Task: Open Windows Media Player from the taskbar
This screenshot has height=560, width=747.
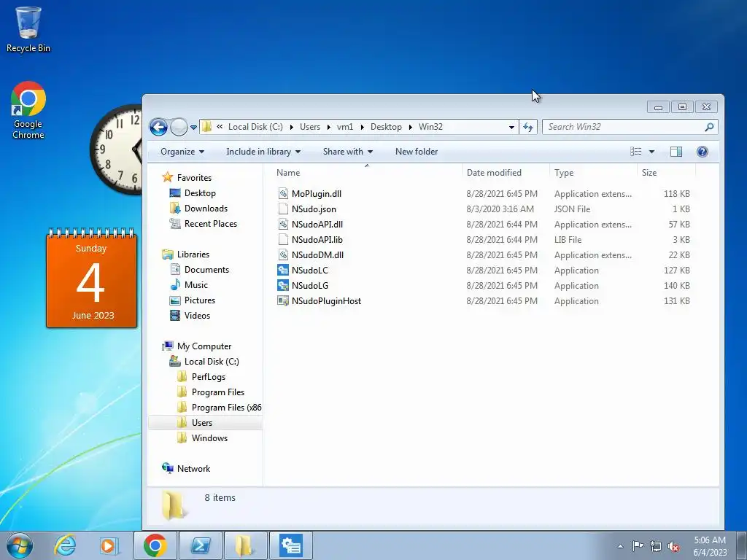Action: (108, 545)
